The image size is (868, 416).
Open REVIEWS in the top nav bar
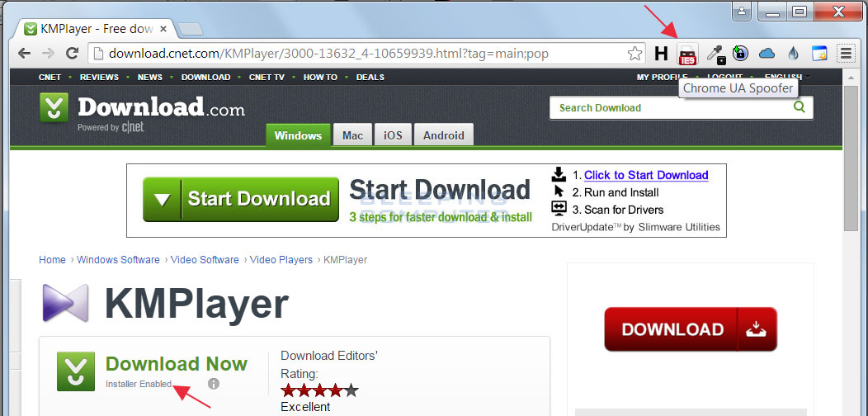[x=99, y=77]
